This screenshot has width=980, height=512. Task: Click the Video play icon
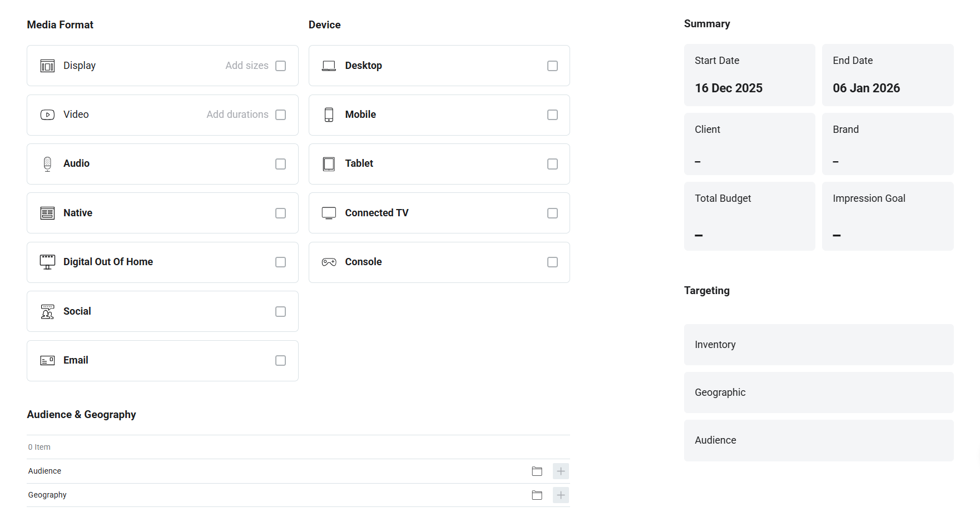coord(47,115)
